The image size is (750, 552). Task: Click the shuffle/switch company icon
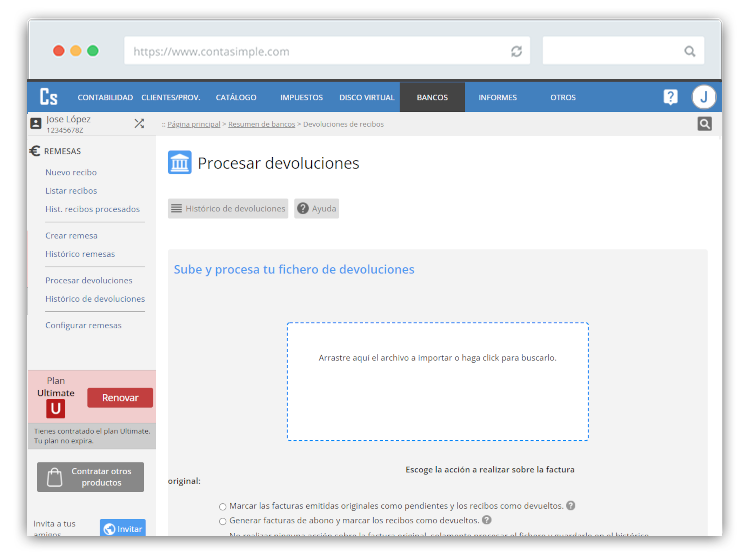click(139, 124)
